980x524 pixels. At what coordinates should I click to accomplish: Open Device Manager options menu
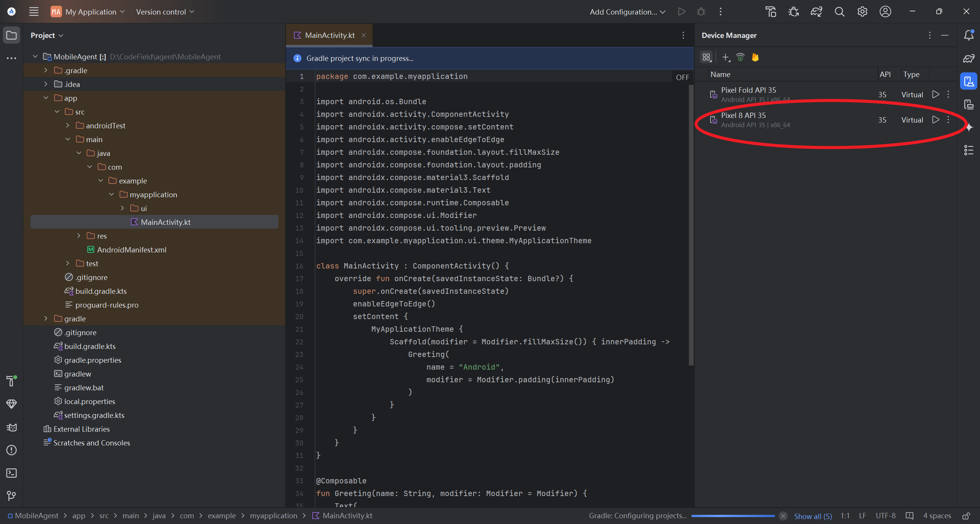[929, 35]
